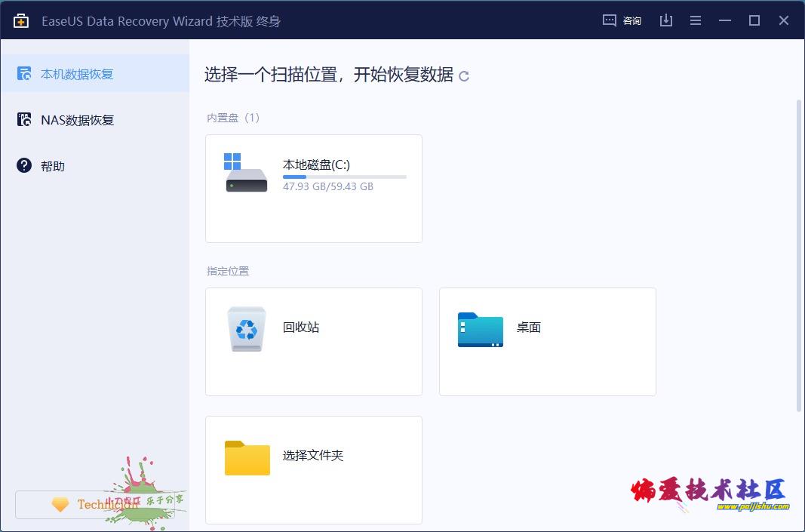805x532 pixels.
Task: Open the 咨询 chat icon
Action: tap(610, 20)
